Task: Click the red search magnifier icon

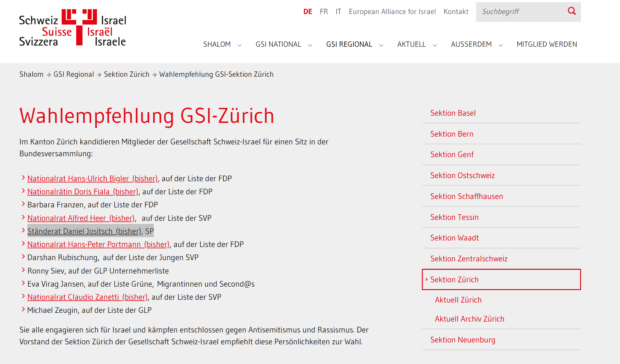Action: pos(572,11)
